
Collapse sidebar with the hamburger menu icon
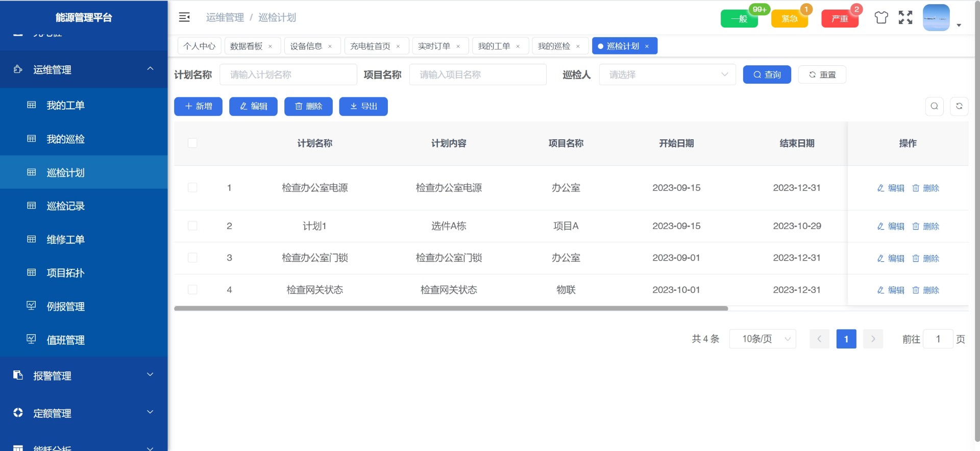(x=184, y=17)
